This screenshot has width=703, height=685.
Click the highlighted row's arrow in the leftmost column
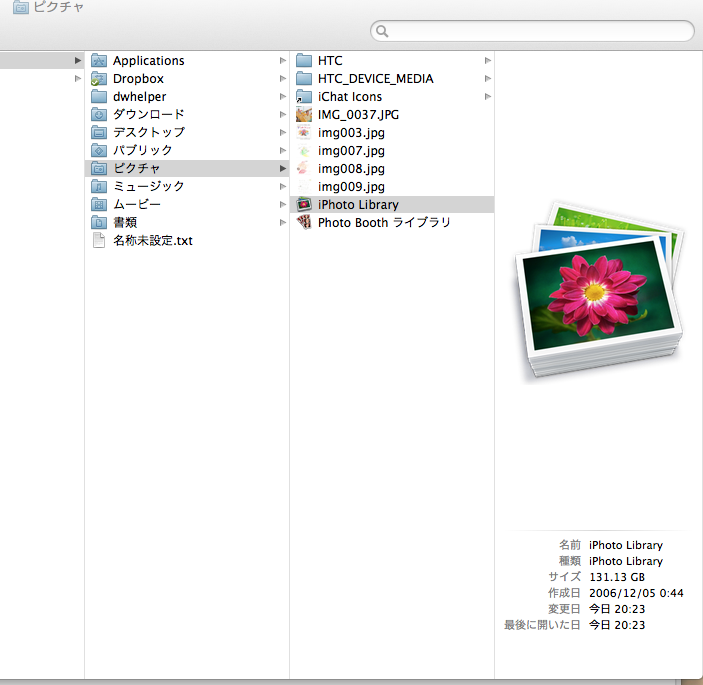click(x=78, y=60)
